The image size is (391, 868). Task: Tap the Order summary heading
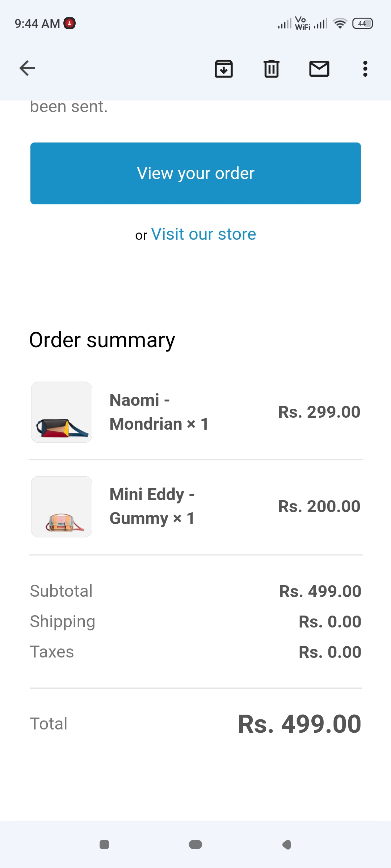(102, 340)
